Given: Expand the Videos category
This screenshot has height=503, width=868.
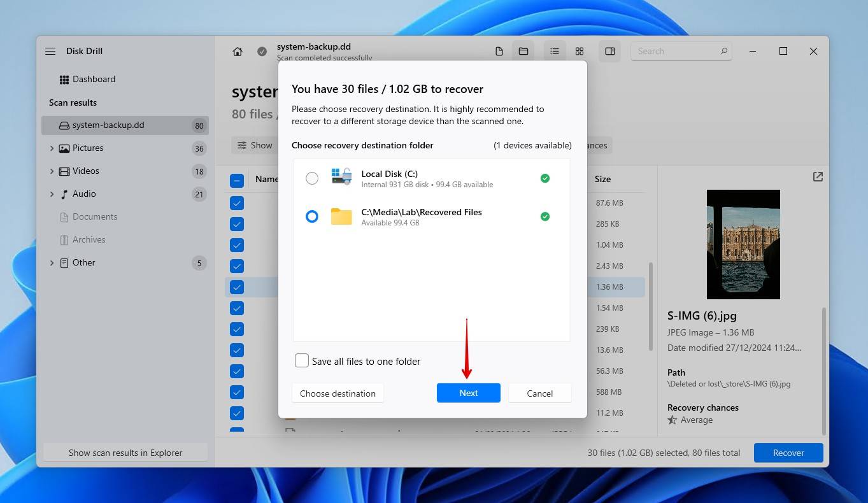Looking at the screenshot, I should pos(52,171).
